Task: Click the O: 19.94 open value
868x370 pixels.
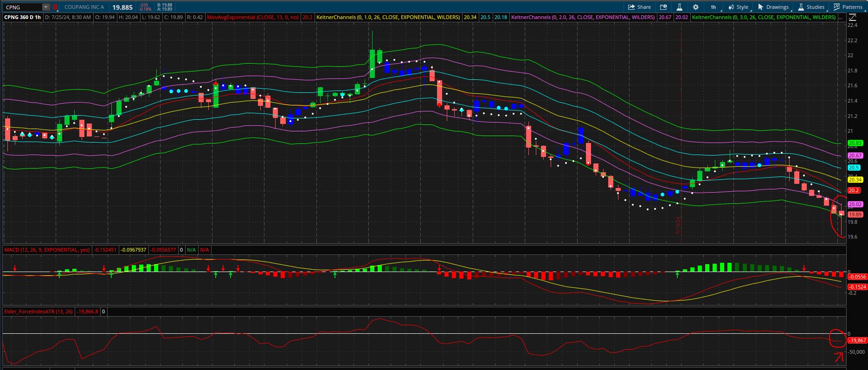Action: tap(104, 17)
